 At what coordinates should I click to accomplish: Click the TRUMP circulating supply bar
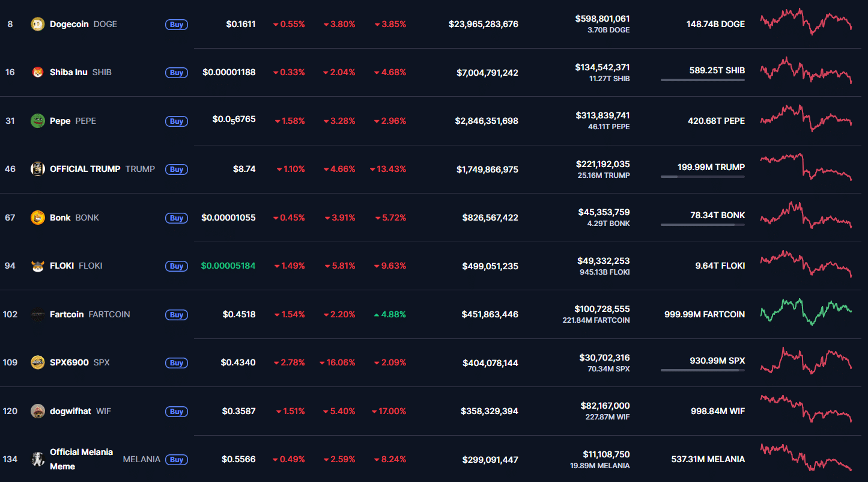tap(703, 176)
